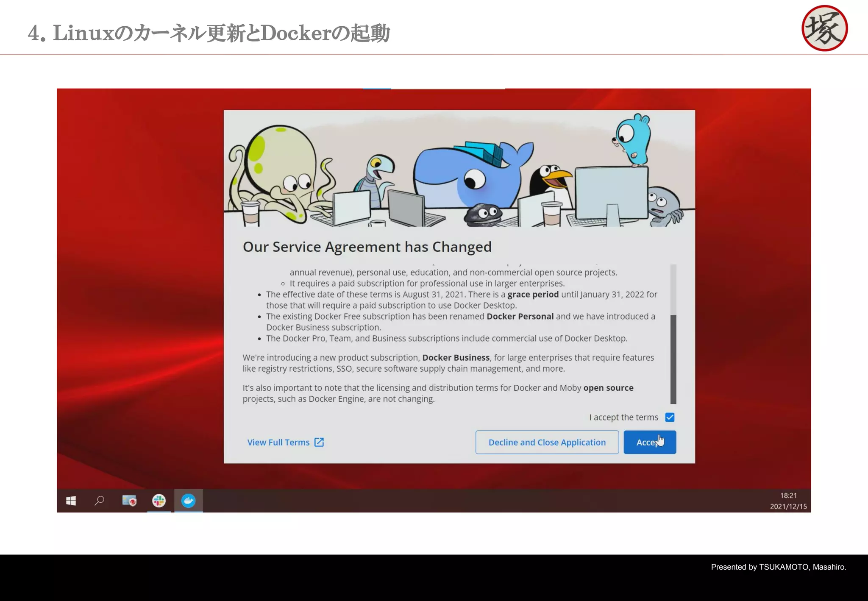Viewport: 868px width, 601px height.
Task: Click the Docker Desktop taskbar icon
Action: pyautogui.click(x=188, y=501)
